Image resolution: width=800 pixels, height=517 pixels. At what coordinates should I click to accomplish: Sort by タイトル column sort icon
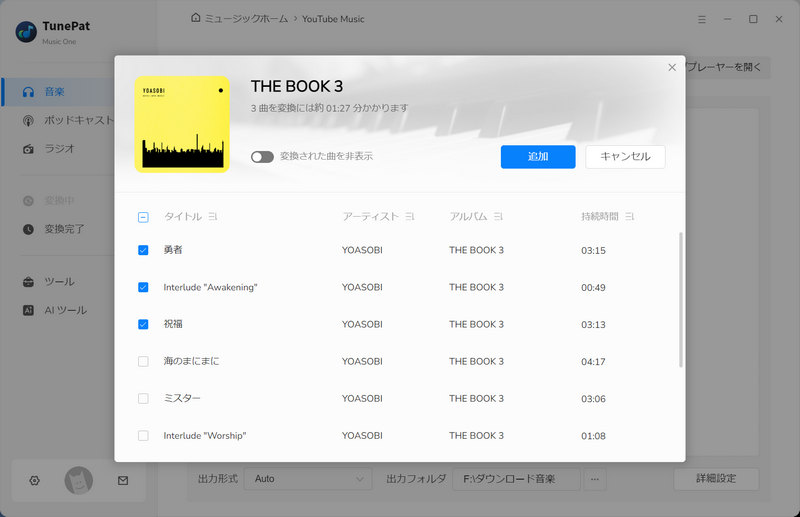point(213,216)
